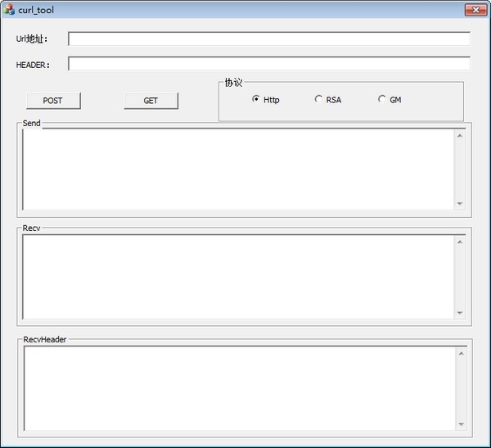Send a request with the GET button
This screenshot has height=448, width=491.
(x=151, y=101)
